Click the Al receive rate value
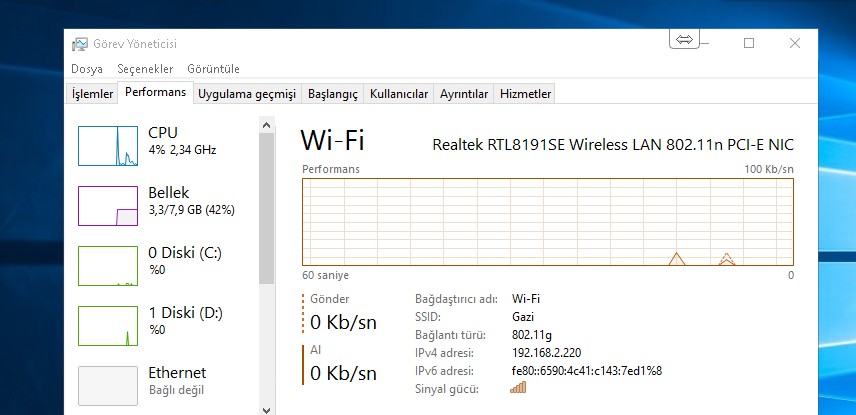The height and width of the screenshot is (415, 856). click(x=343, y=374)
